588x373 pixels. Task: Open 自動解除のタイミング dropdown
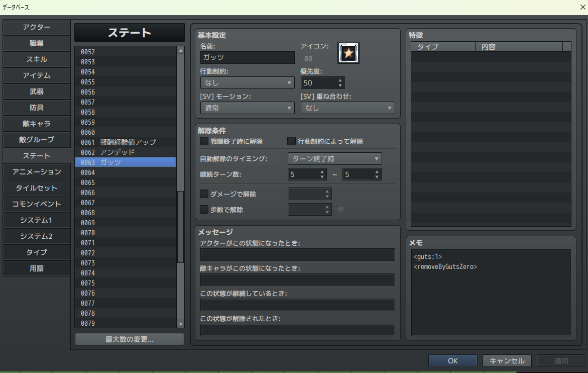(334, 159)
